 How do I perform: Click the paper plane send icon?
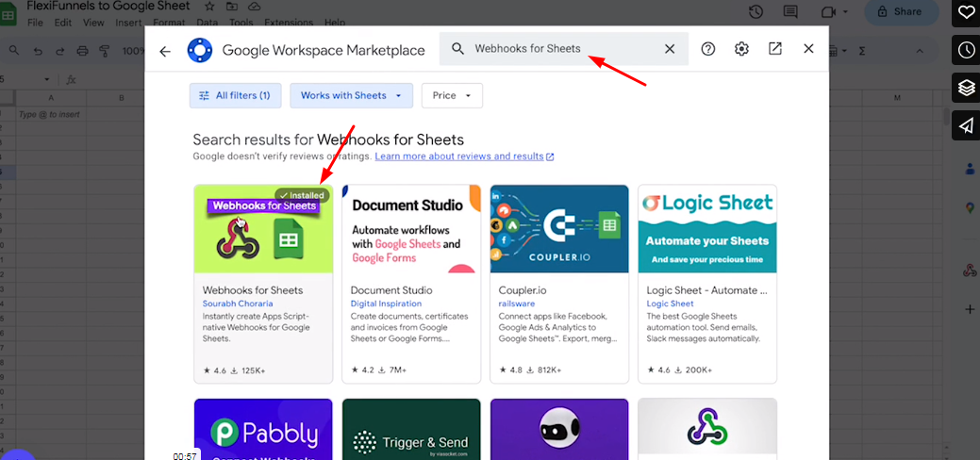point(966,125)
